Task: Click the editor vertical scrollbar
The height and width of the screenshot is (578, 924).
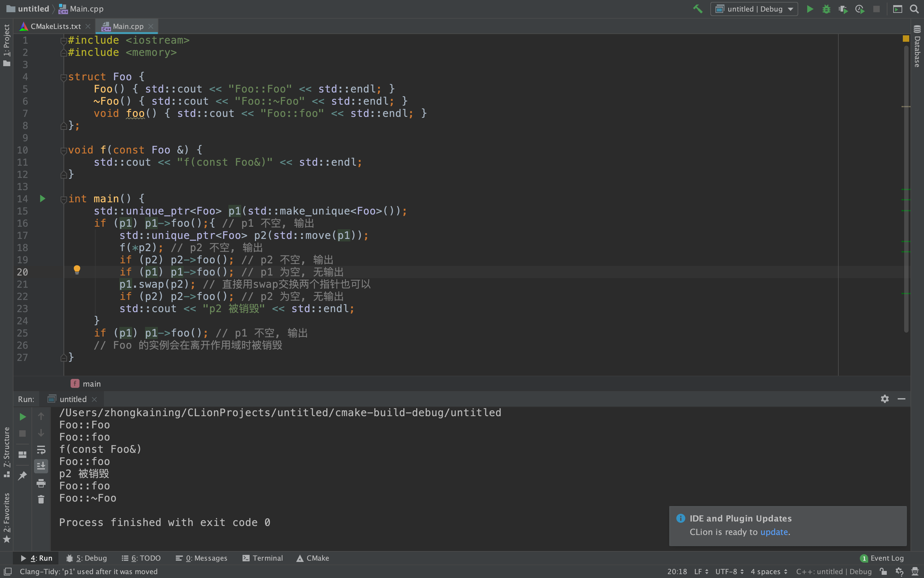Action: pyautogui.click(x=906, y=189)
